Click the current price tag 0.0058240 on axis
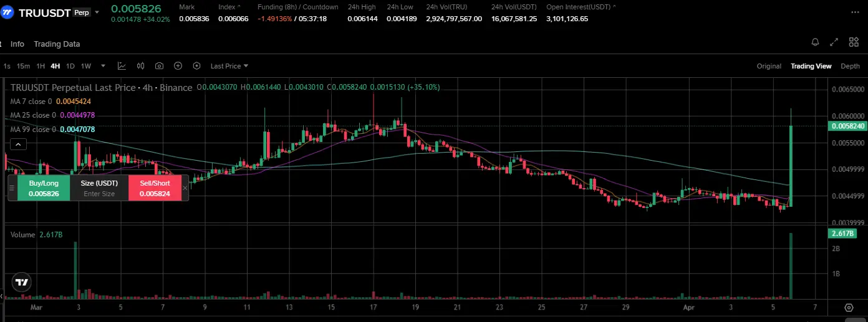The image size is (868, 322). (847, 126)
